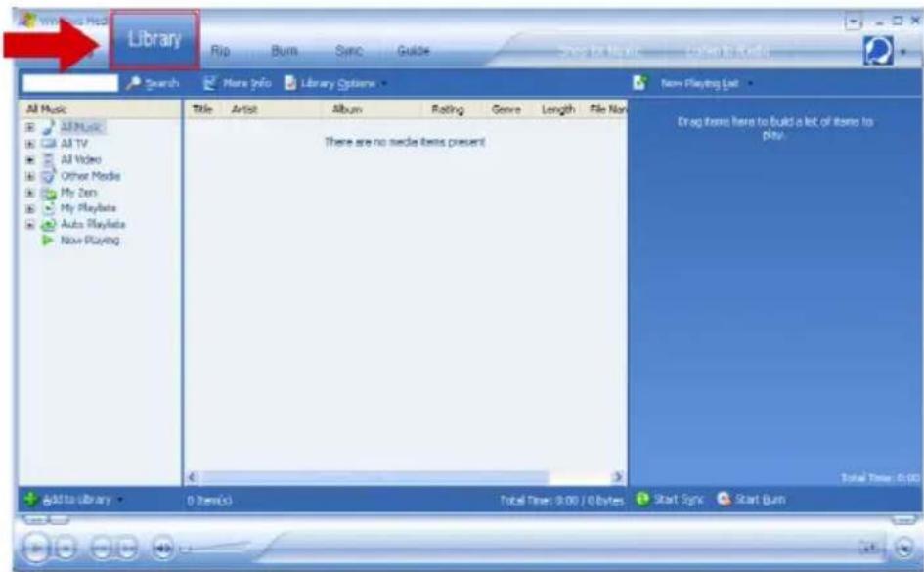Click 'Drag items here to build a list' text
The height and width of the screenshot is (572, 924).
coord(775,128)
